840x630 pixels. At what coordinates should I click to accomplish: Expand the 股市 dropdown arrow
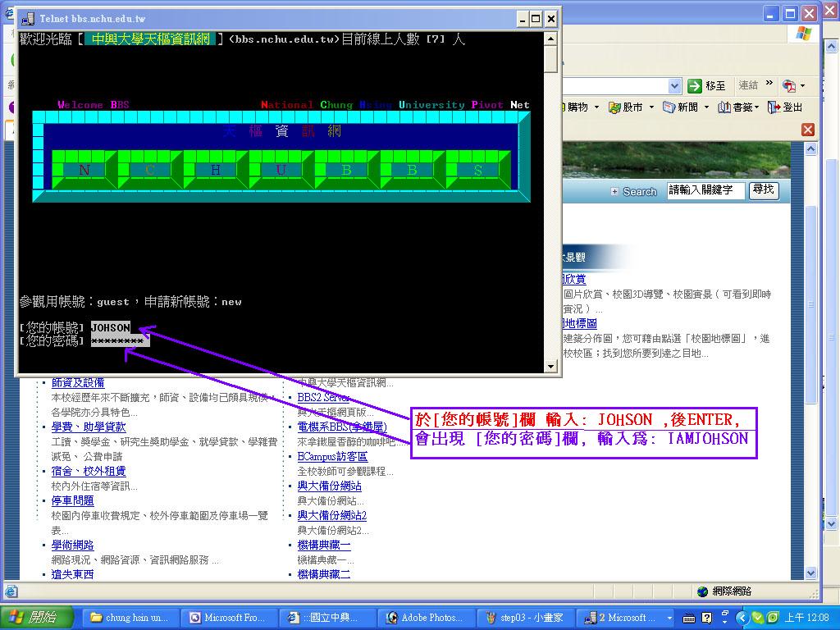click(x=651, y=107)
